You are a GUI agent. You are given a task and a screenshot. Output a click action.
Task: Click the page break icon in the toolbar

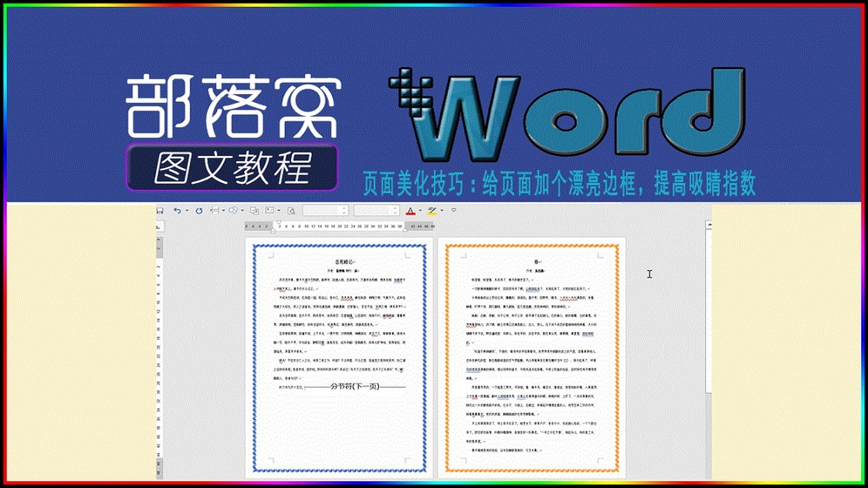(215, 211)
